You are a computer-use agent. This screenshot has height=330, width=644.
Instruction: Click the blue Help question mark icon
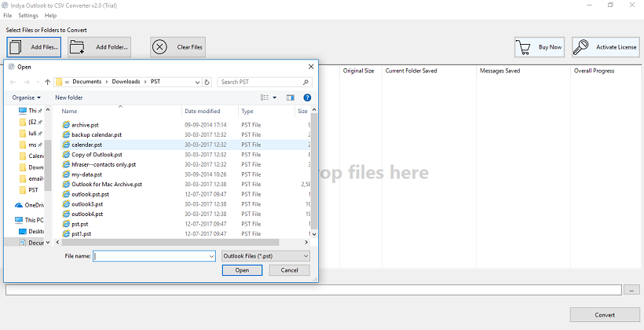coord(307,97)
